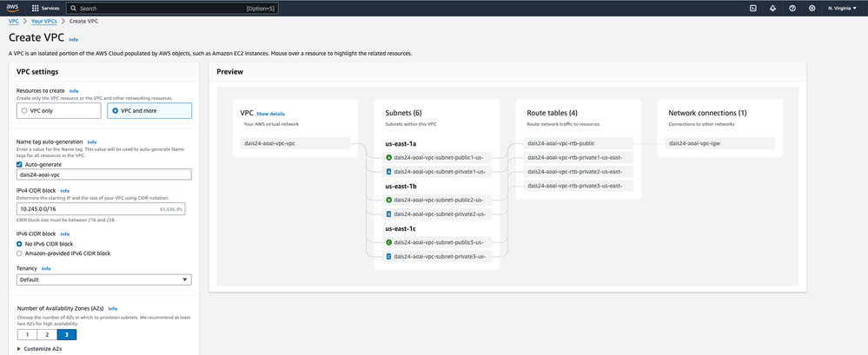Open Info link for Number of Availability Zones
The width and height of the screenshot is (868, 355).
(x=112, y=308)
